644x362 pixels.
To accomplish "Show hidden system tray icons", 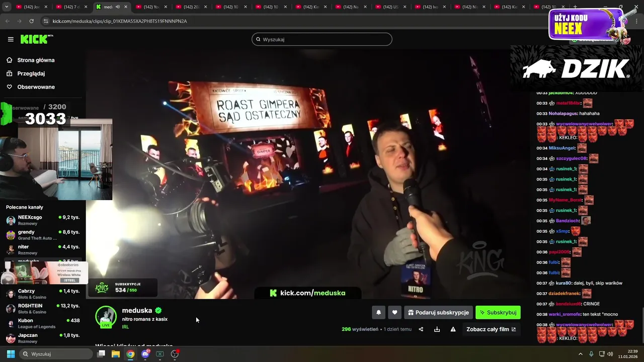I will tap(580, 354).
